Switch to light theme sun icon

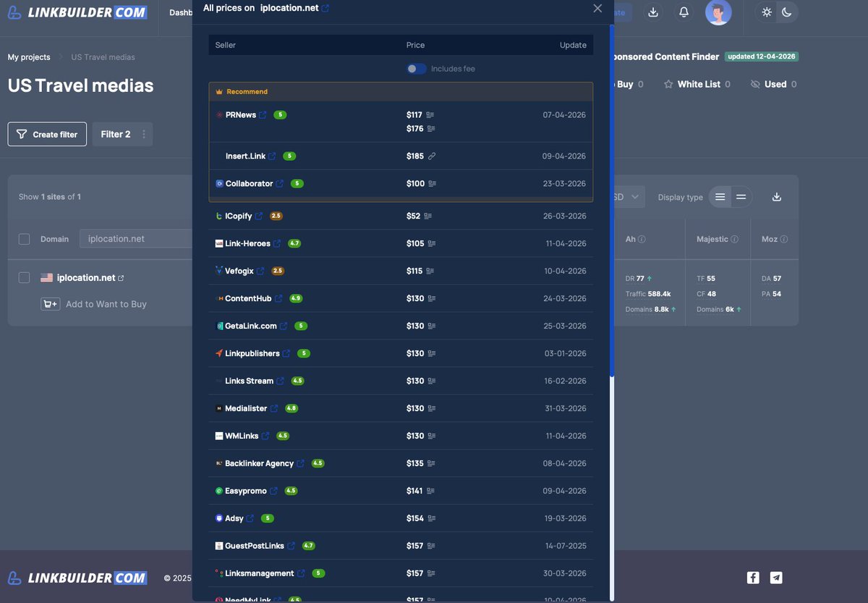(x=767, y=12)
